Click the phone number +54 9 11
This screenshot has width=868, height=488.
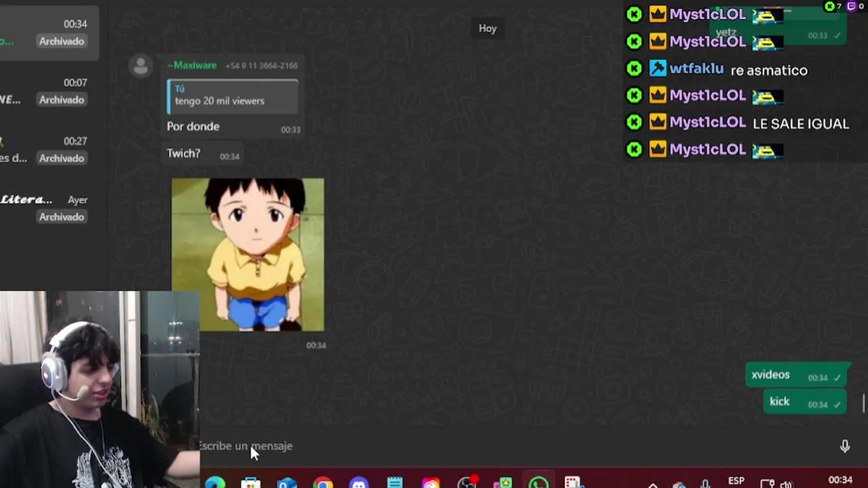pyautogui.click(x=261, y=66)
